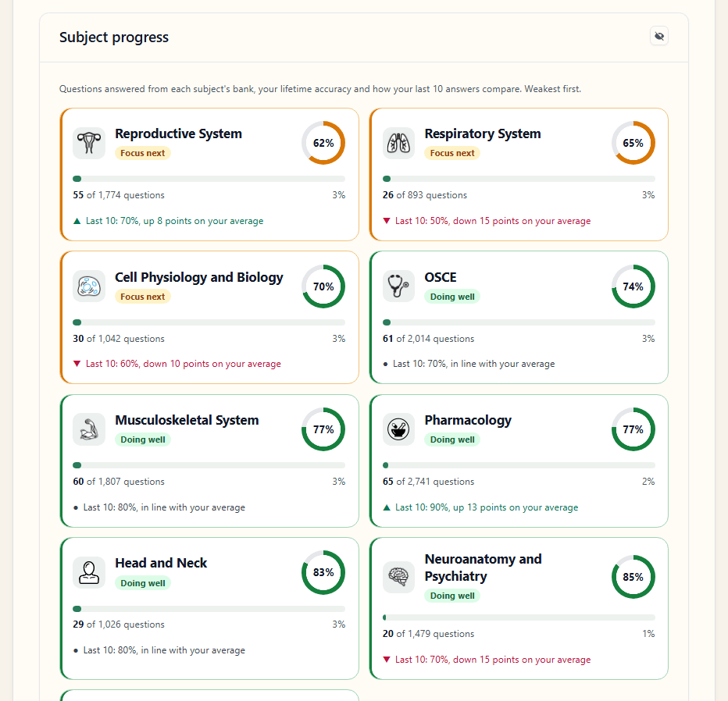Click the Neuroanatomy and Psychiatry progress bar

pos(519,617)
